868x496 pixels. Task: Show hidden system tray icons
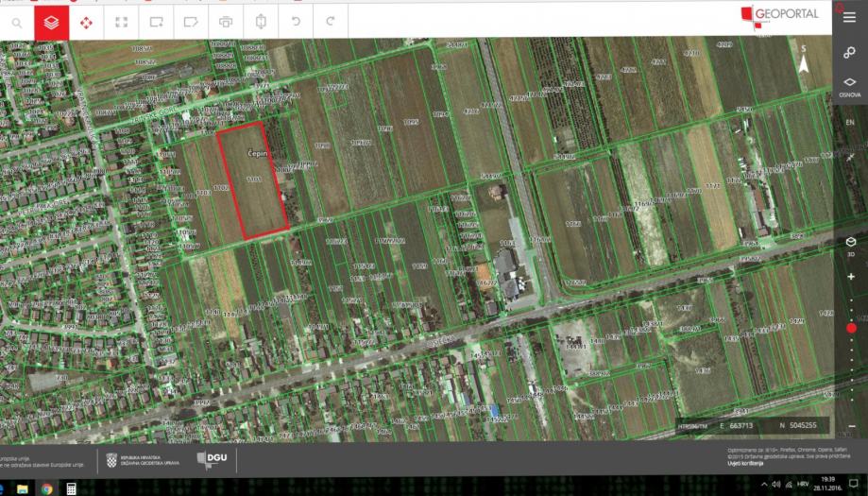coord(764,485)
